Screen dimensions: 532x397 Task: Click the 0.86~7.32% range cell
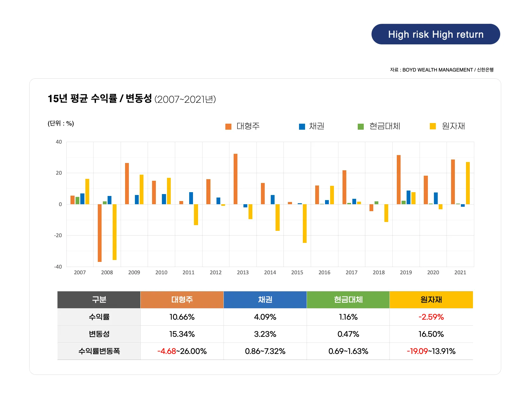click(265, 351)
